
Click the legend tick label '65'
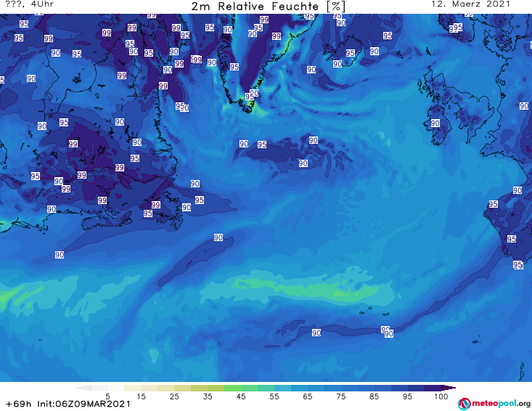coord(308,396)
